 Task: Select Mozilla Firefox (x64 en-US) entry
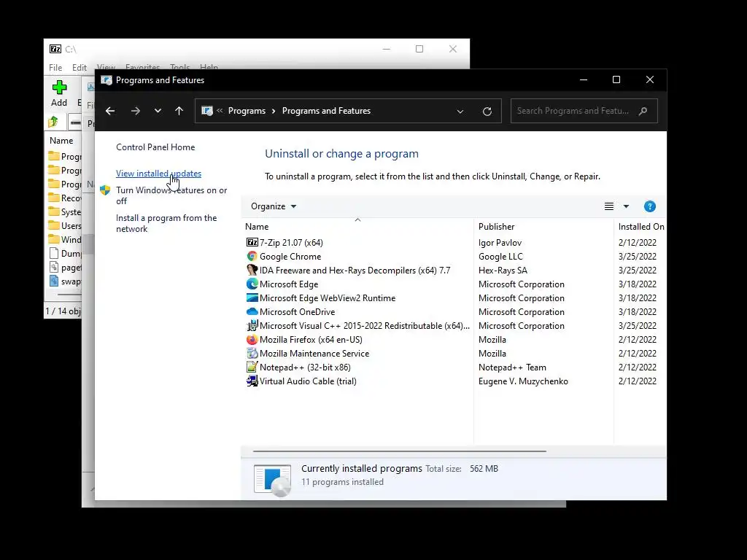311,340
